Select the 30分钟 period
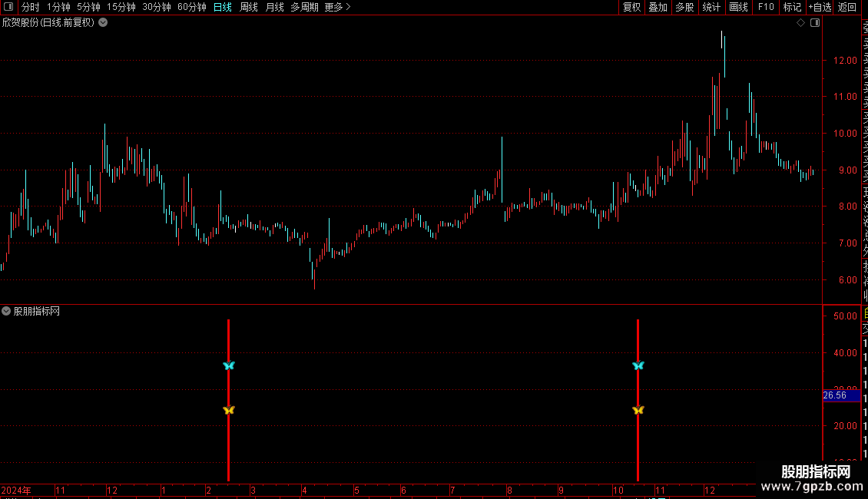 pyautogui.click(x=157, y=7)
